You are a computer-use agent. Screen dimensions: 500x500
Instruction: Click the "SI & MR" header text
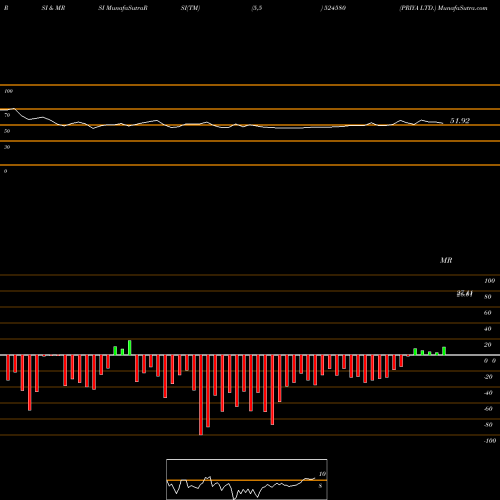[53, 8]
